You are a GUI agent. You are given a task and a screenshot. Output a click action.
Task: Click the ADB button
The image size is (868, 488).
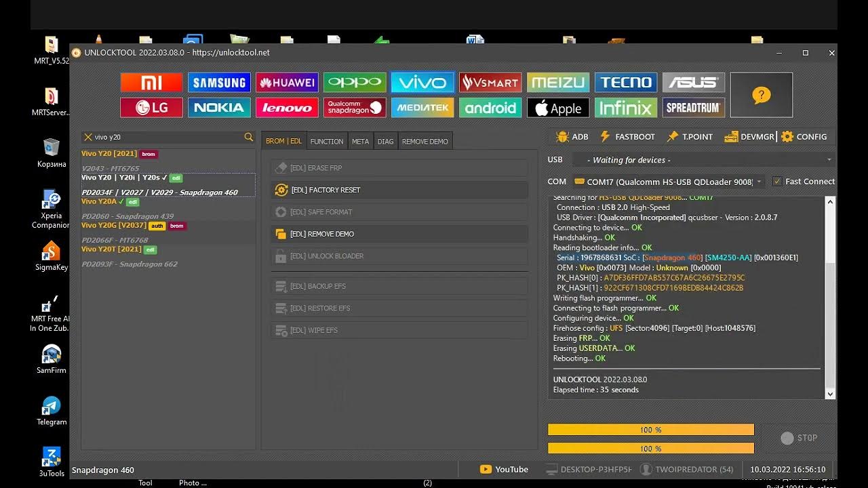[x=572, y=137]
